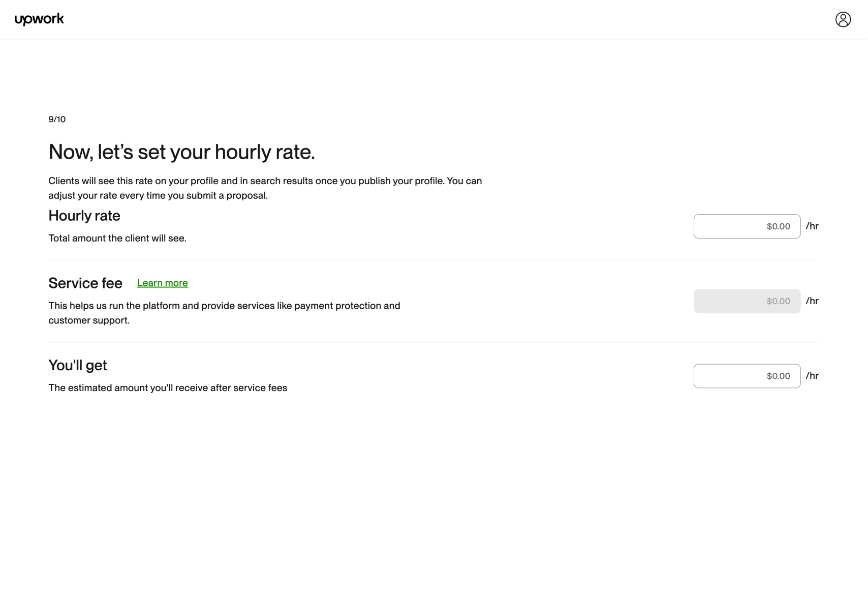Click the /hr label beside Hourly rate field
Image resolution: width=868 pixels, height=592 pixels.
click(x=812, y=226)
